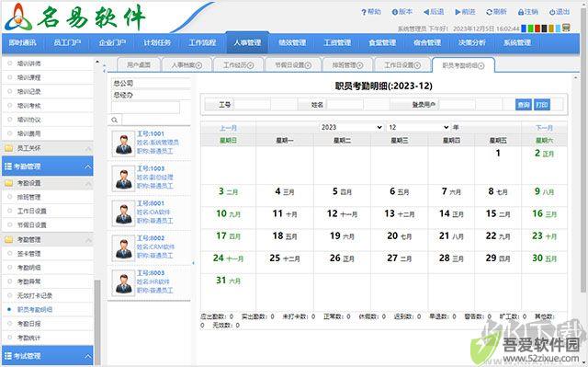Open 工作日设置 in the sidebar list

31,211
